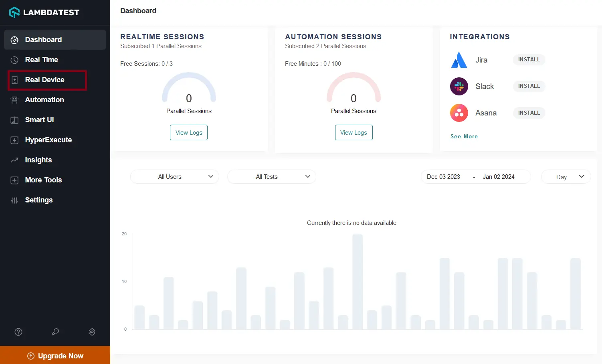
Task: Click 'Subscribed 2 Parallel Sessions' text
Action: point(325,46)
